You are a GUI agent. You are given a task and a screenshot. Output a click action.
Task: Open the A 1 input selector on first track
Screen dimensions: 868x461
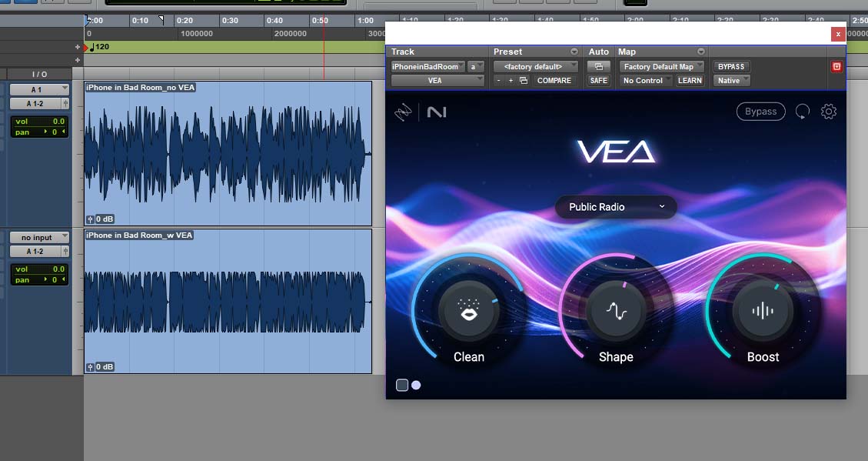tap(39, 90)
